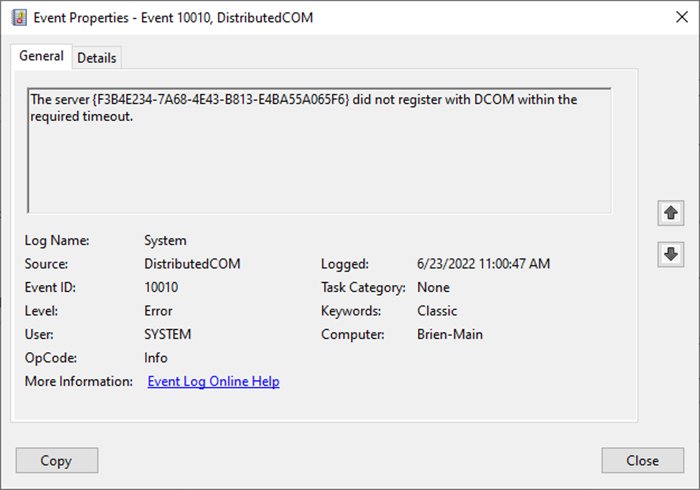700x490 pixels.
Task: Go to next event with down arrow
Action: click(671, 255)
